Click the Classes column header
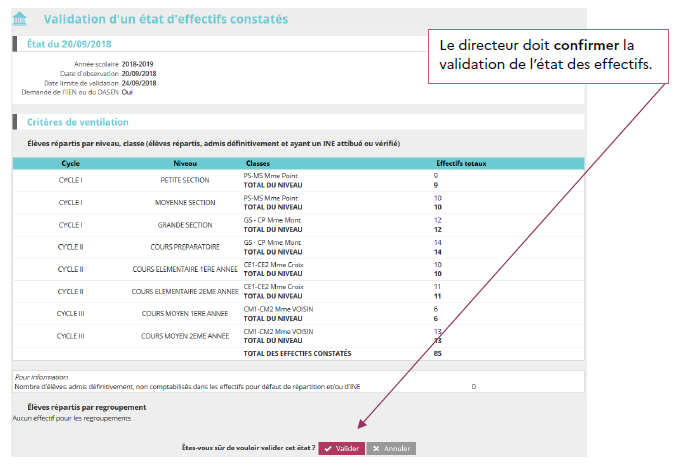 coord(257,163)
